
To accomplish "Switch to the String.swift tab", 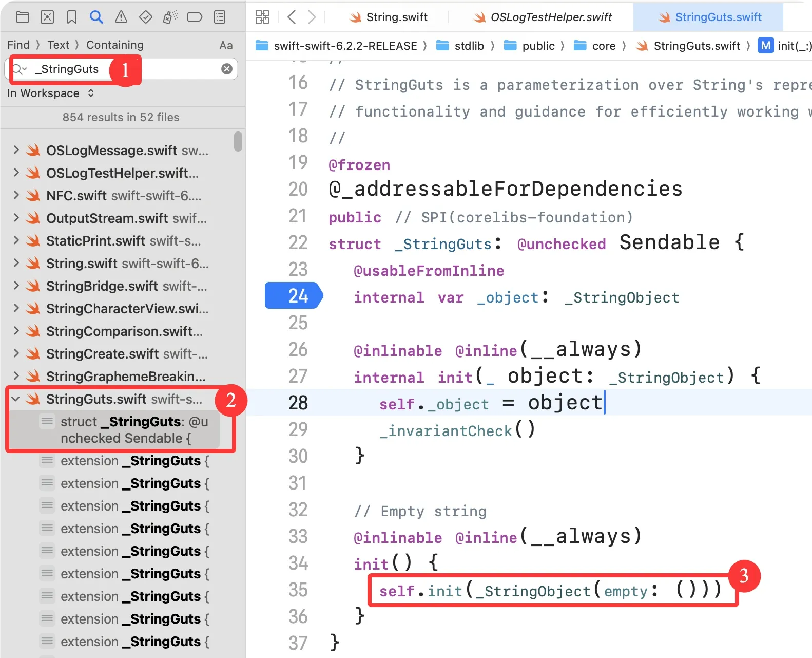I will pyautogui.click(x=389, y=17).
